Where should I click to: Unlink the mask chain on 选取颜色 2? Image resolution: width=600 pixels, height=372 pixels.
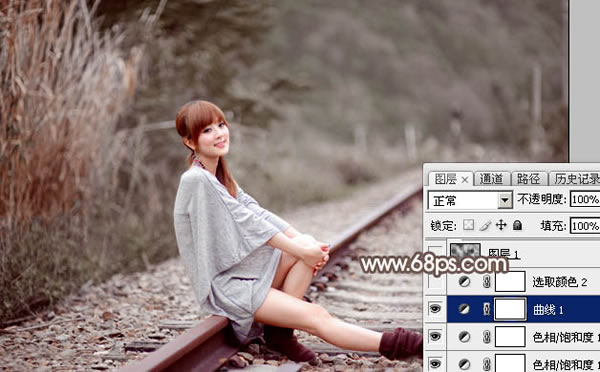pos(486,282)
